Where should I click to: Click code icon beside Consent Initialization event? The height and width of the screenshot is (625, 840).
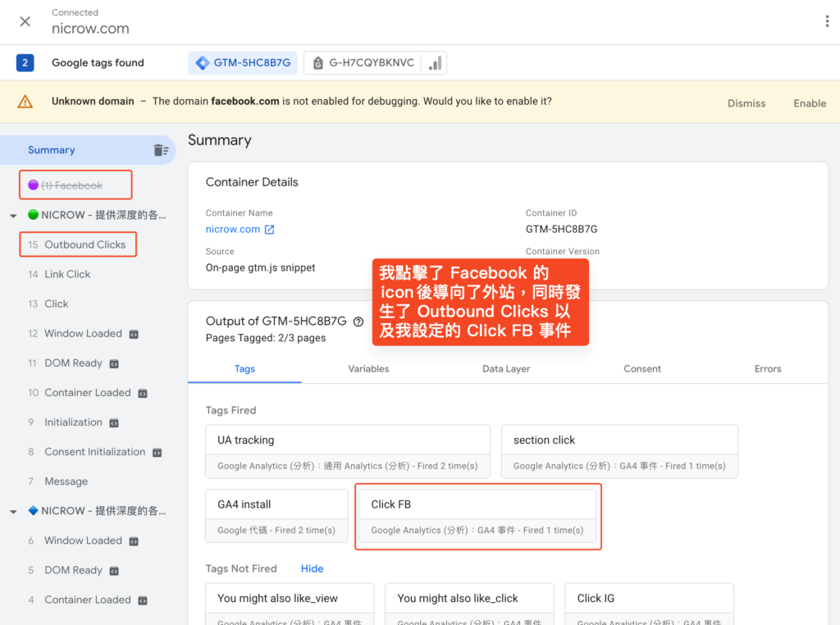click(x=157, y=453)
